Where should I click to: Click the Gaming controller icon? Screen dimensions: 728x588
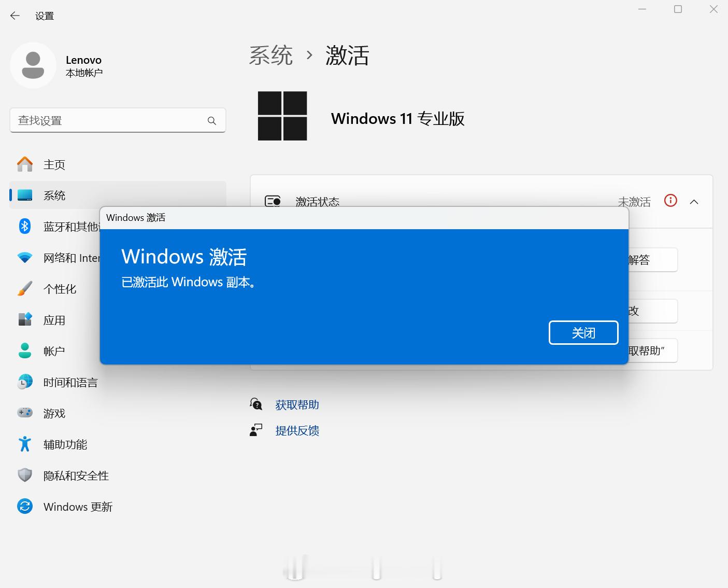pyautogui.click(x=25, y=413)
